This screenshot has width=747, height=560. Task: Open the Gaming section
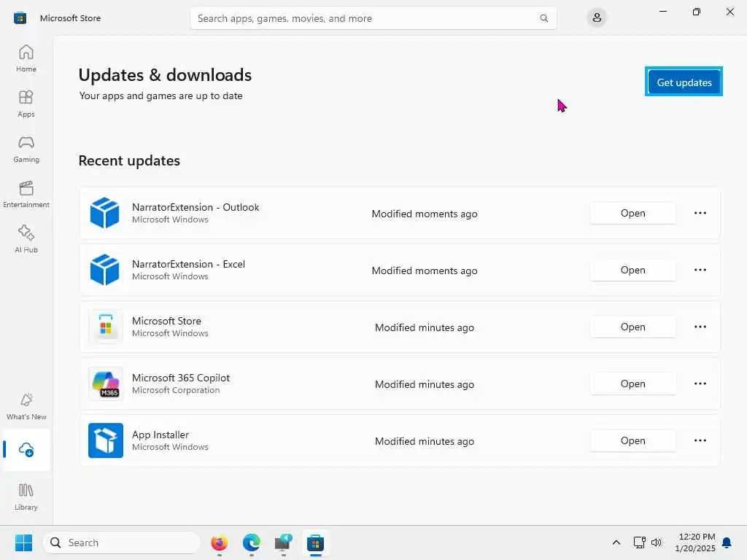point(26,149)
